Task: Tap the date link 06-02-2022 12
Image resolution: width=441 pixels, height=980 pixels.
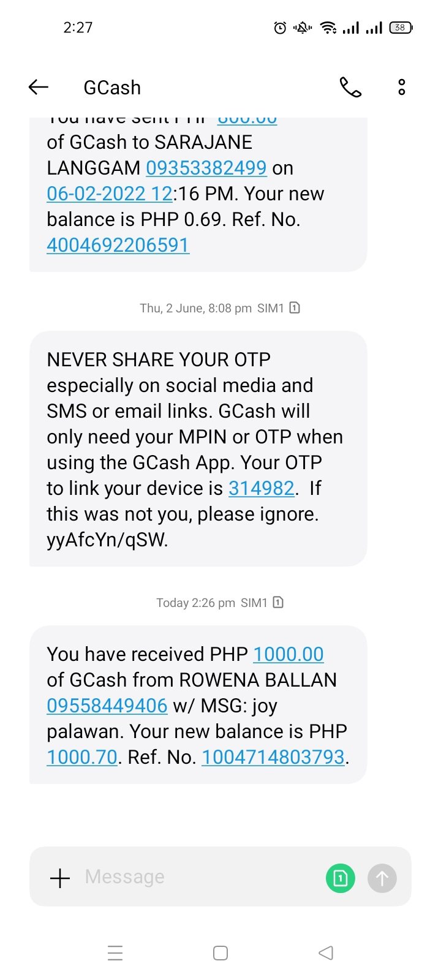Action: click(x=110, y=194)
